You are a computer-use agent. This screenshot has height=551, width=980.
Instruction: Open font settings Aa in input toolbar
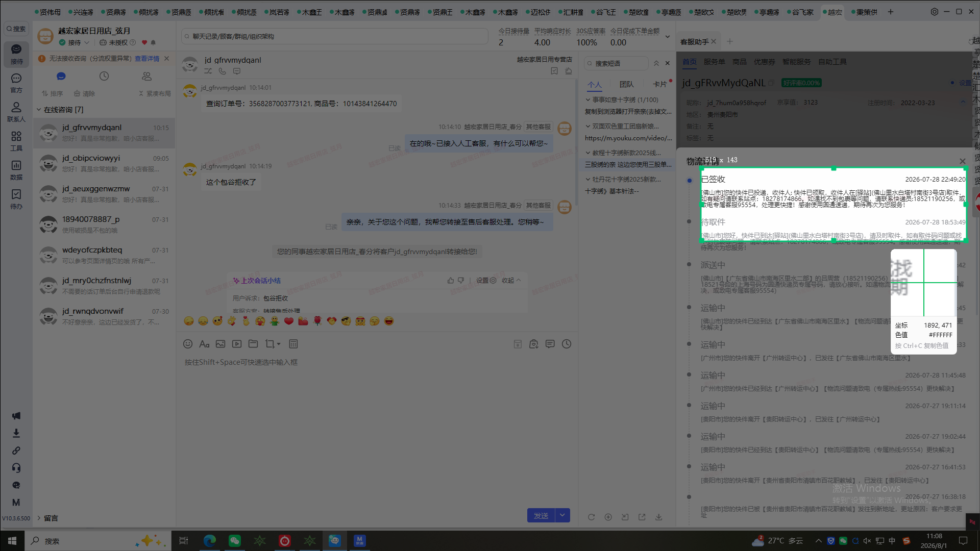tap(204, 344)
